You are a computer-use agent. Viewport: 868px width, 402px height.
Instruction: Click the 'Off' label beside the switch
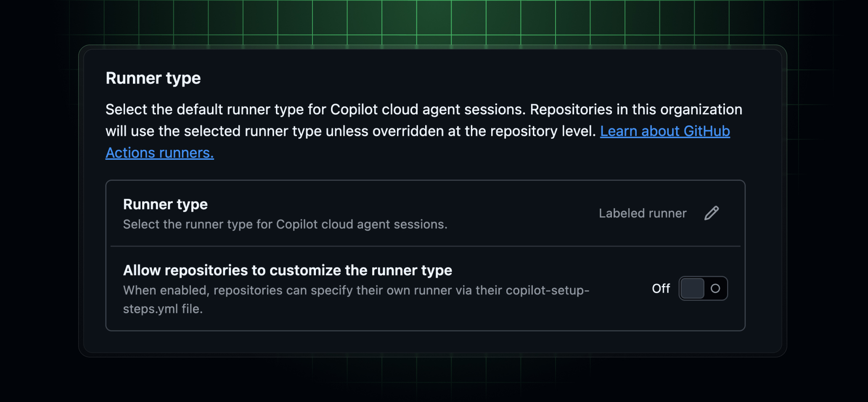click(661, 288)
